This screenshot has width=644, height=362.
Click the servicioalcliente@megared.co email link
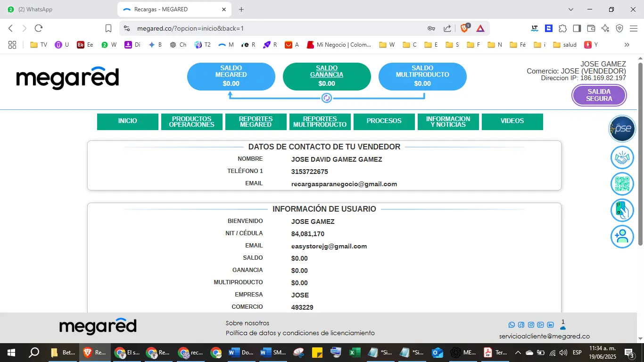click(x=545, y=337)
